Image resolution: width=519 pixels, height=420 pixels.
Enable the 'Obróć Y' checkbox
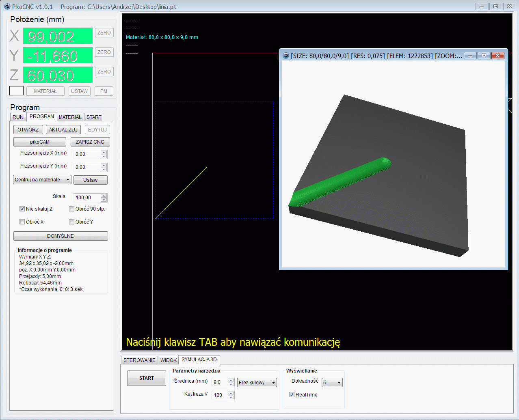[x=72, y=222]
